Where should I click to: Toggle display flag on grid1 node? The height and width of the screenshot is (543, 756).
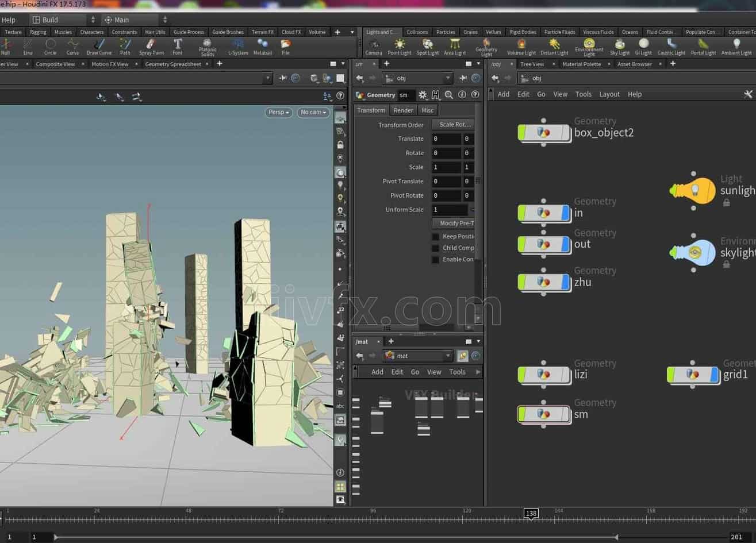[714, 375]
